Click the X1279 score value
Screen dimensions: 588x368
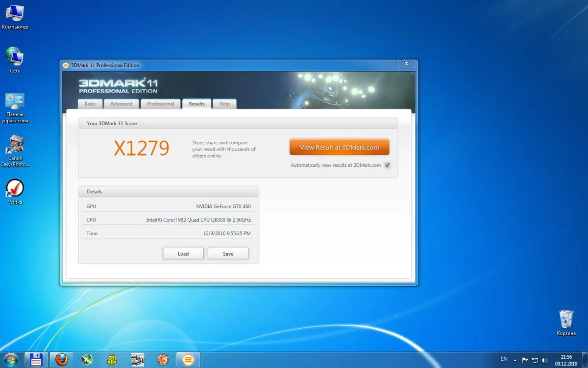pos(142,148)
